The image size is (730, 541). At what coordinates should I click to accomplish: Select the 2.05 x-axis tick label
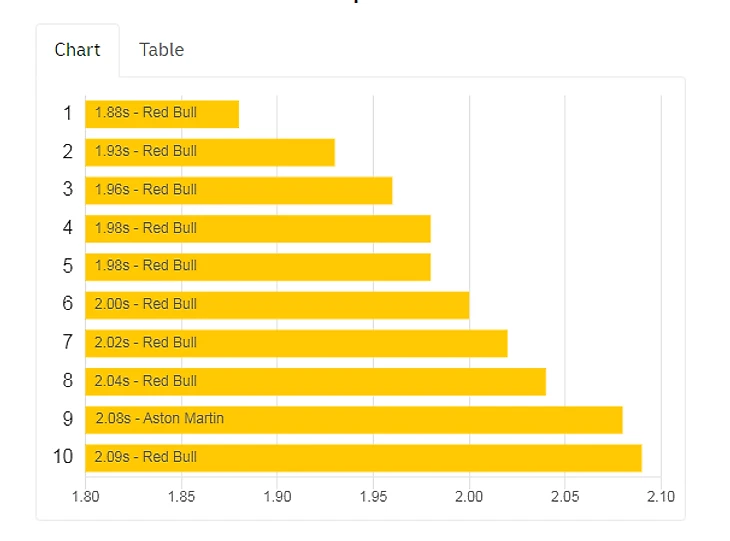pos(565,496)
